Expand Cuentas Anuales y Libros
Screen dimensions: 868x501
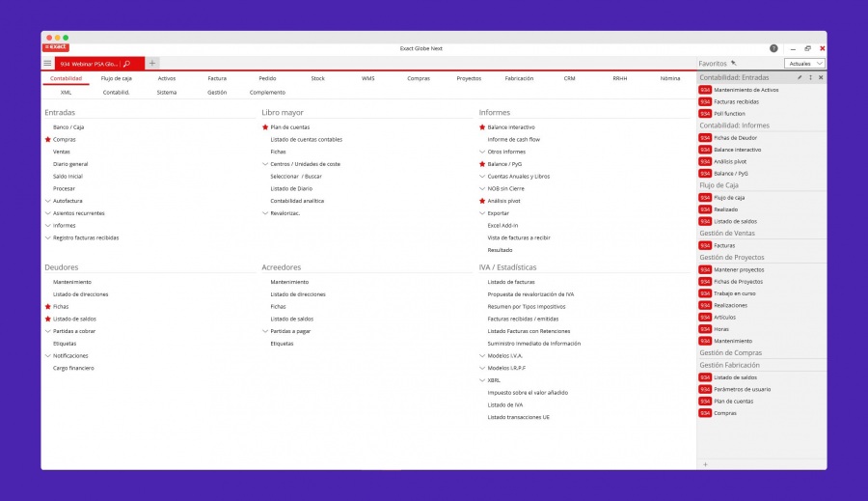point(482,177)
